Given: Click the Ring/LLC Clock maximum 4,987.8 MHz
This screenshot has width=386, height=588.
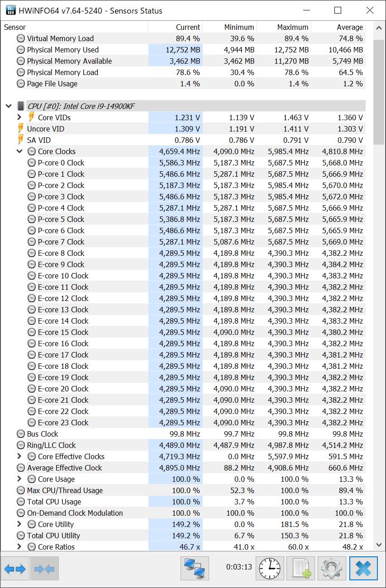Looking at the screenshot, I should click(x=288, y=445).
